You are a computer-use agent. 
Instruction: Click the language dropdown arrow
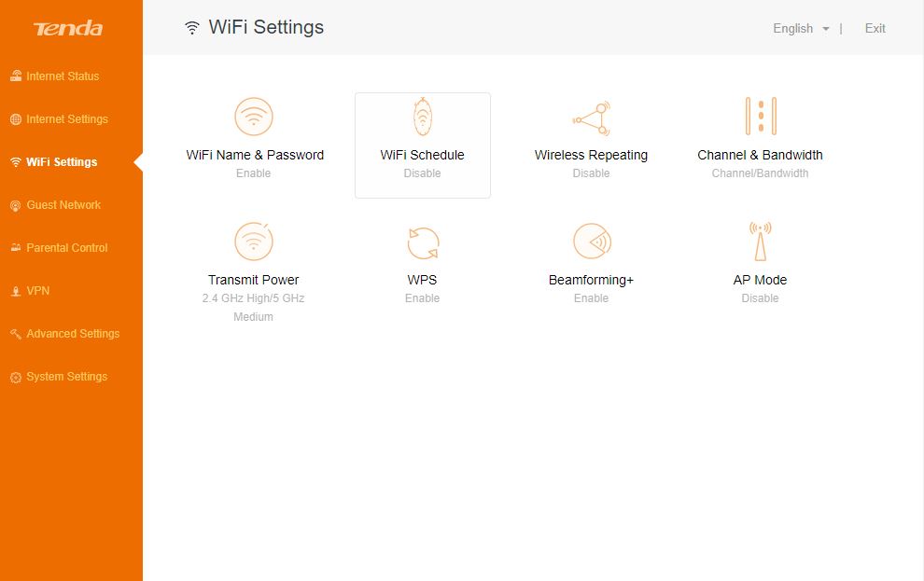826,29
